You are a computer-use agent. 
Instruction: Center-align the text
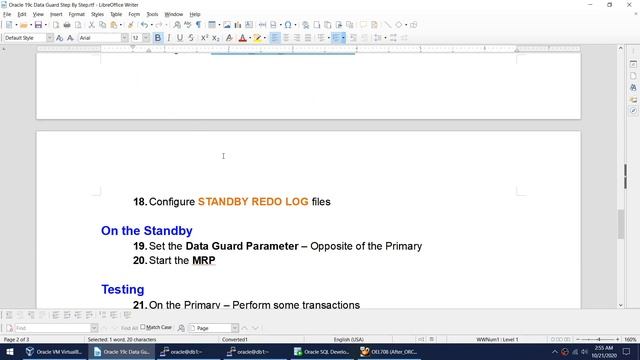(x=286, y=38)
